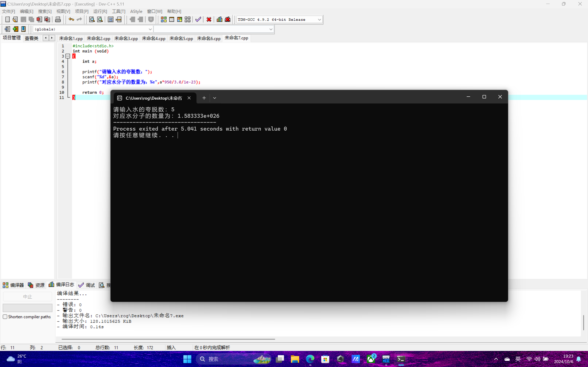Open the 运行[R] menu
This screenshot has width=588, height=367.
pos(100,11)
